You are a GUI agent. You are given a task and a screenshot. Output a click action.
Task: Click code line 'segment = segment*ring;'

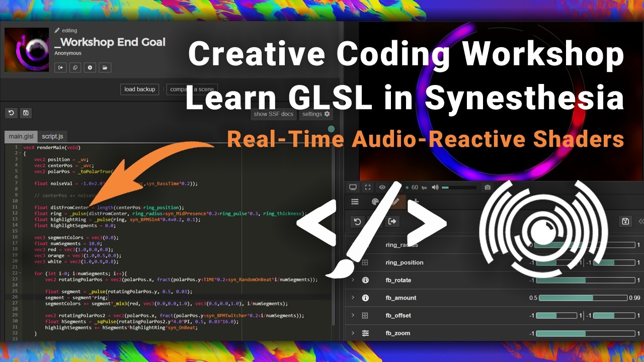pos(76,297)
